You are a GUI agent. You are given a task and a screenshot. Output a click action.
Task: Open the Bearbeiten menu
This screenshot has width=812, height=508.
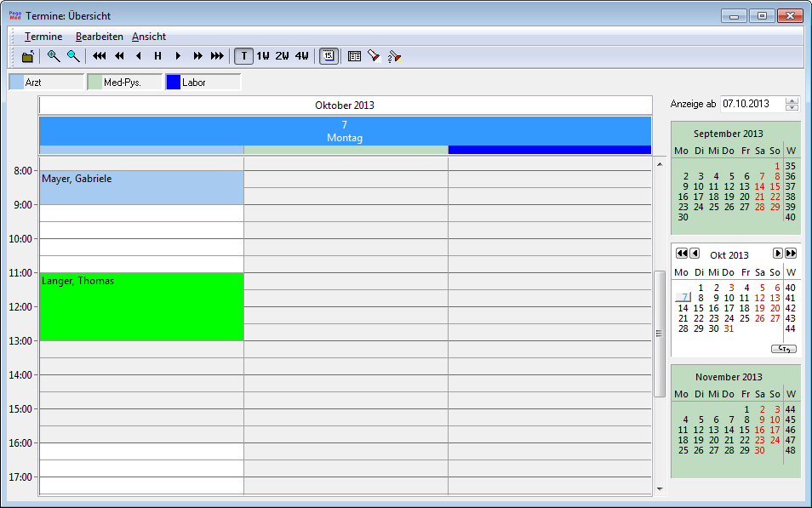coord(99,37)
